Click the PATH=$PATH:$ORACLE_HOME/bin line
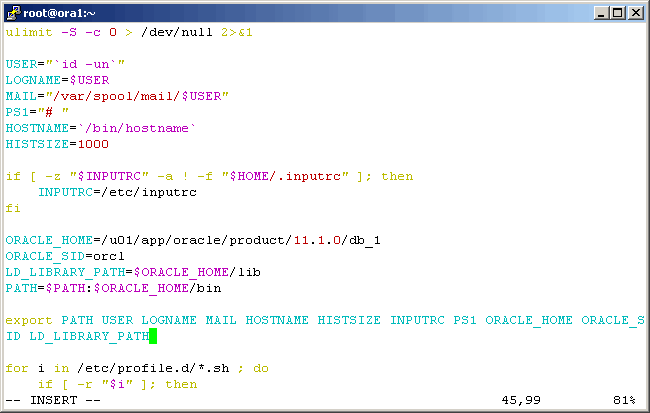 [x=113, y=288]
